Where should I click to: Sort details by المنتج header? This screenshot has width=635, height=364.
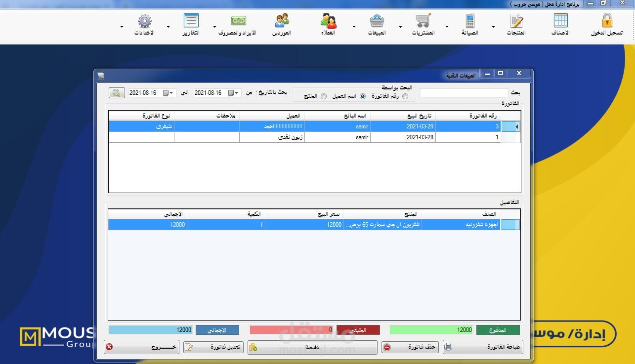pyautogui.click(x=383, y=214)
